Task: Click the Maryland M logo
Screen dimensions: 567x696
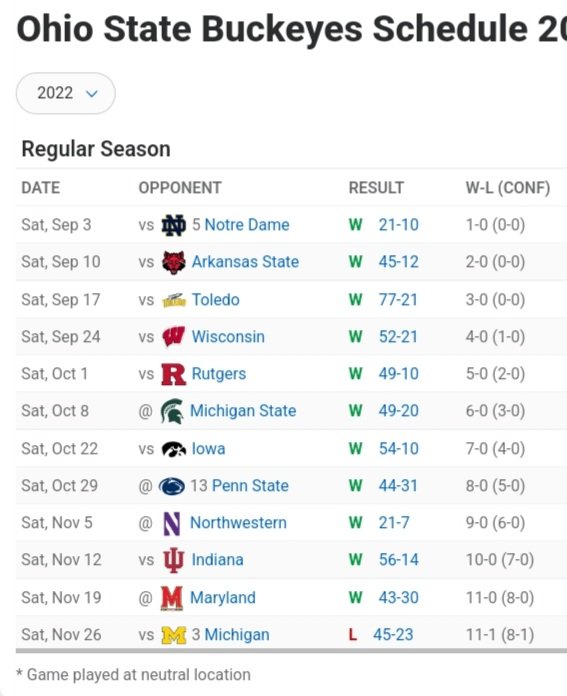Action: [172, 598]
